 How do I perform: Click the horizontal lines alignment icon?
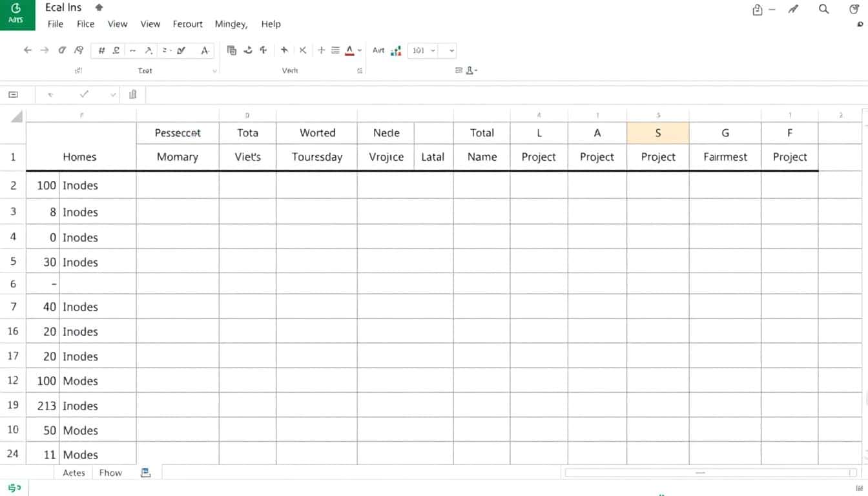(335, 50)
